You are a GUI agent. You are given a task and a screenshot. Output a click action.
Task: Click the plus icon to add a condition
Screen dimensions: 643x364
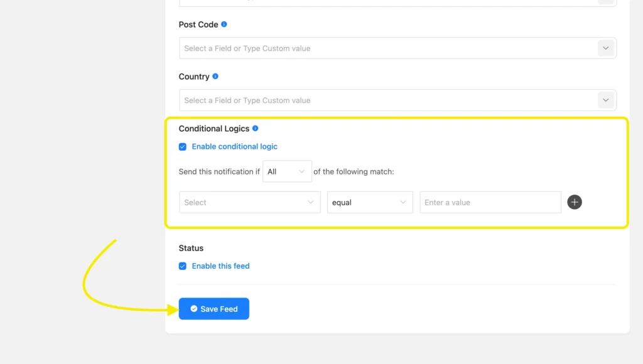point(574,202)
